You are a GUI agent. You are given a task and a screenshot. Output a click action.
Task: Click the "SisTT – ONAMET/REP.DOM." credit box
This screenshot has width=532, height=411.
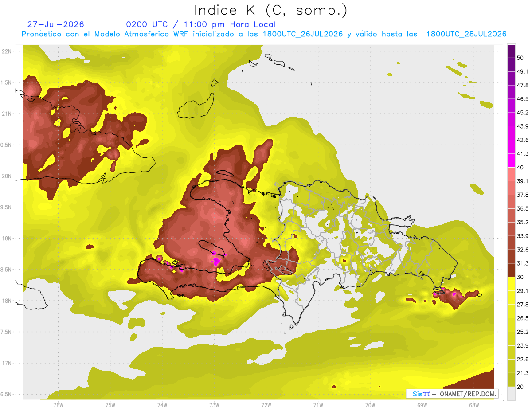click(x=452, y=394)
